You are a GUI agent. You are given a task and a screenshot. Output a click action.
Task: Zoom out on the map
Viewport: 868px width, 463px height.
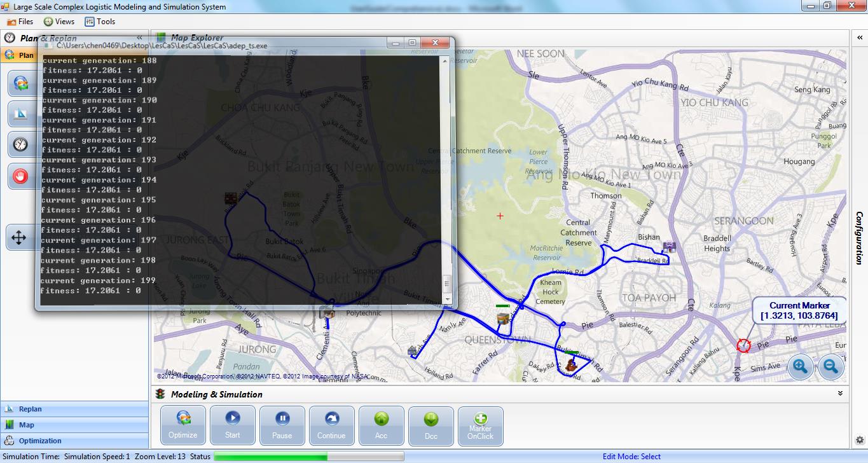pos(830,366)
